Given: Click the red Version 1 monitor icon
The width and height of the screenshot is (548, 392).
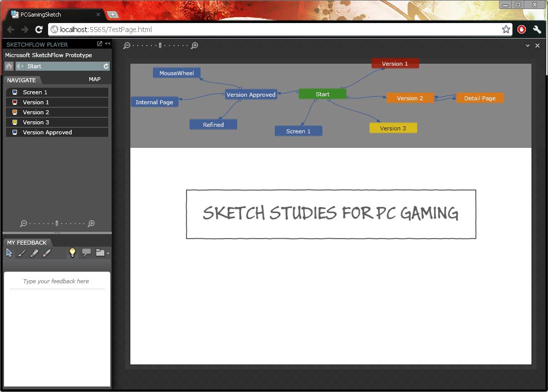Looking at the screenshot, I should pyautogui.click(x=15, y=102).
